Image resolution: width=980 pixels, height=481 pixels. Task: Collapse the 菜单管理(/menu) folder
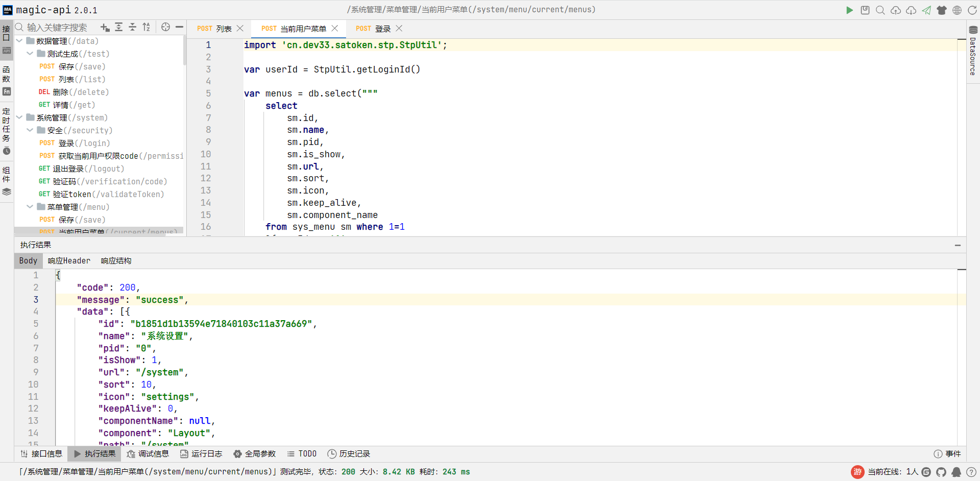(30, 207)
